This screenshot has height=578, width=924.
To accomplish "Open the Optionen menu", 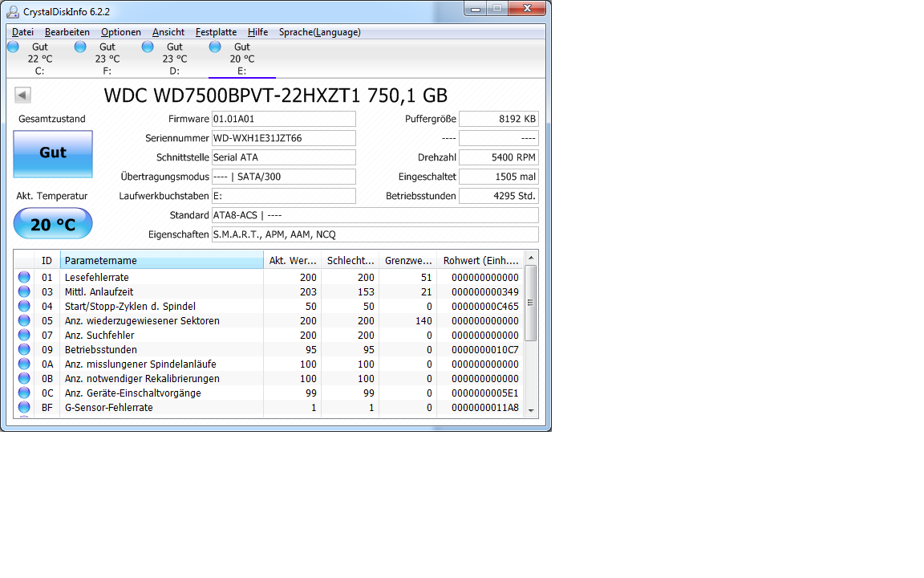I will [x=121, y=32].
